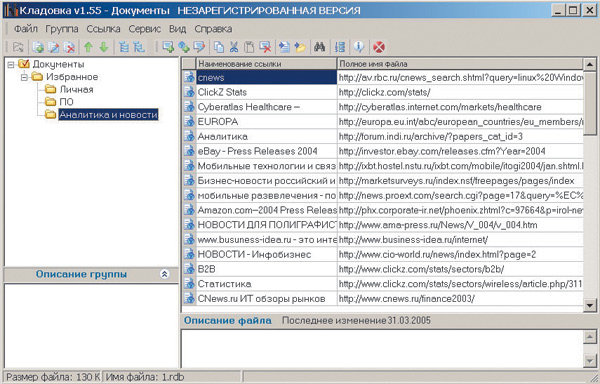Click the open file arrow icon
Screen dimensions: 600x384
click(284, 47)
